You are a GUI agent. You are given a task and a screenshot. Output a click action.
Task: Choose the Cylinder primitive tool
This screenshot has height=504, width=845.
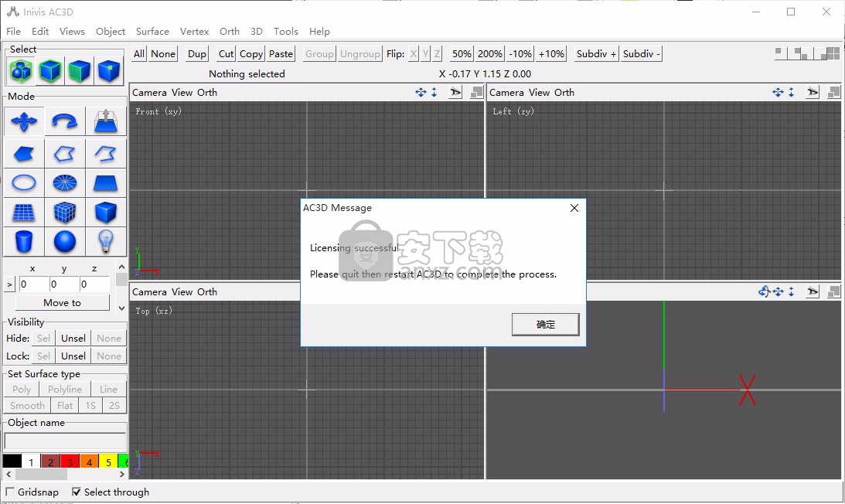(24, 241)
